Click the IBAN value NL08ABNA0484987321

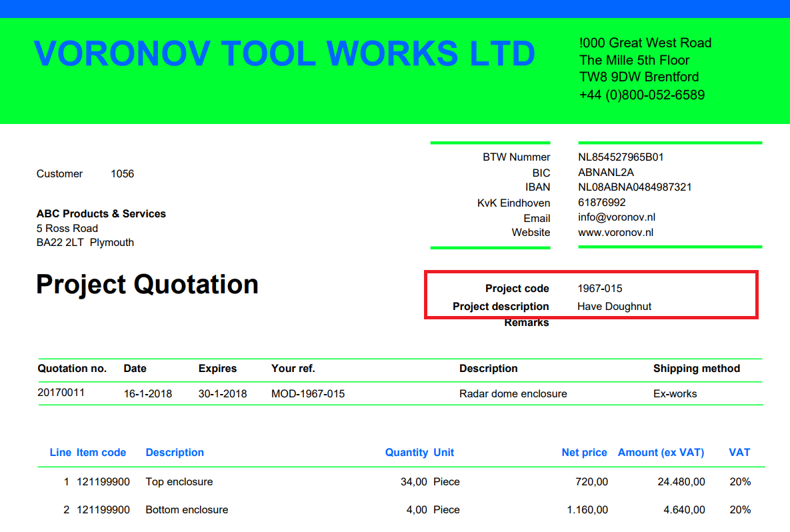tap(635, 187)
